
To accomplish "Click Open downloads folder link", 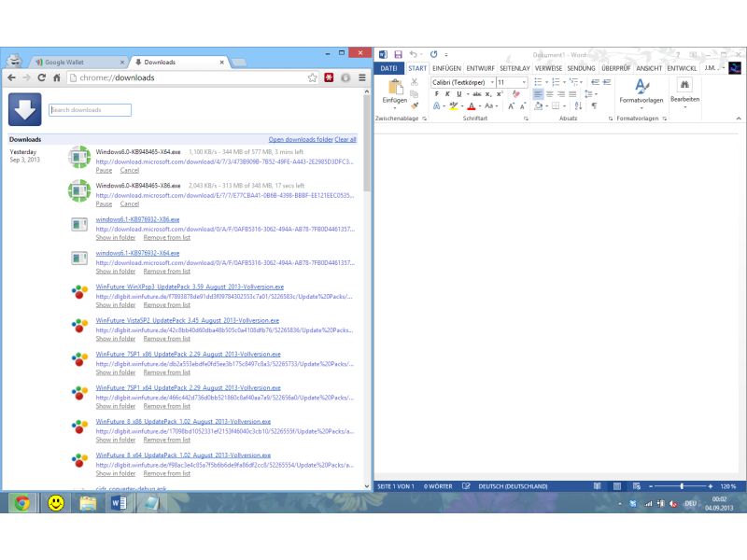I will pos(301,139).
